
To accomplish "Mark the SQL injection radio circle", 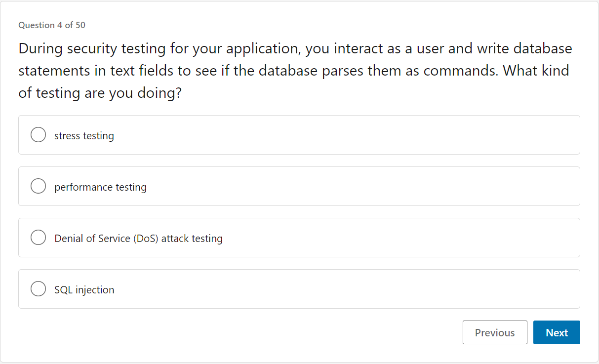I will pos(38,289).
